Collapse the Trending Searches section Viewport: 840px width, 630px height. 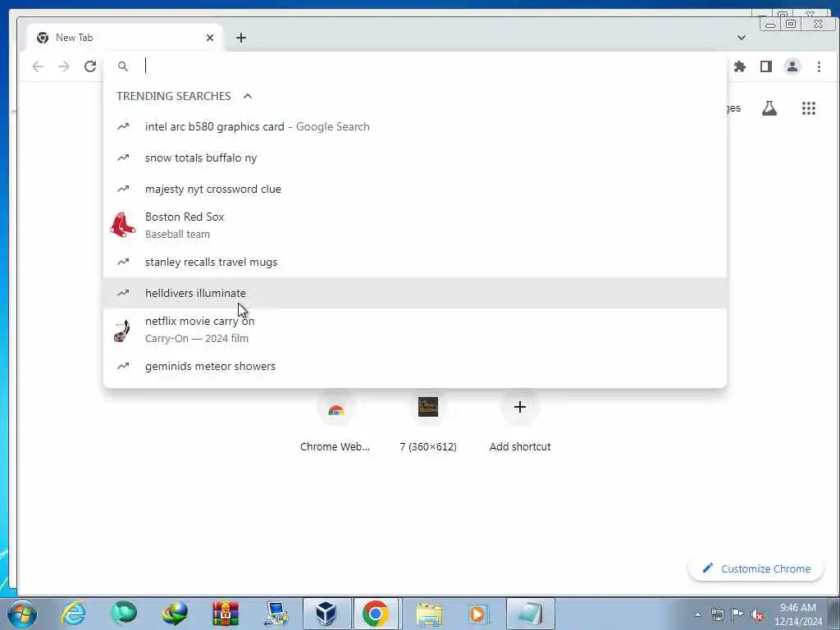click(x=248, y=97)
